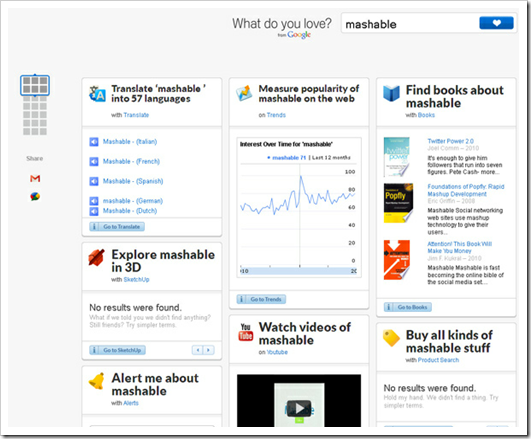The height and width of the screenshot is (439, 531).
Task: Click the Trends chart card icon
Action: click(x=244, y=93)
